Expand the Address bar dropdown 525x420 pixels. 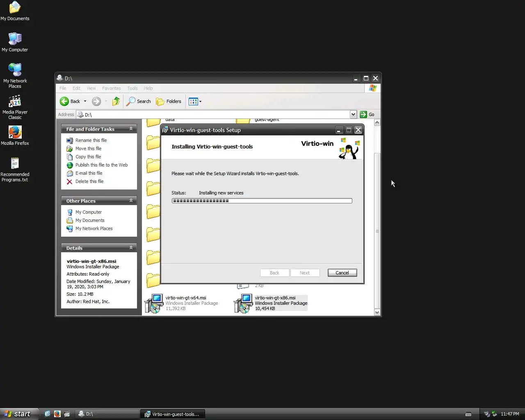pos(353,114)
